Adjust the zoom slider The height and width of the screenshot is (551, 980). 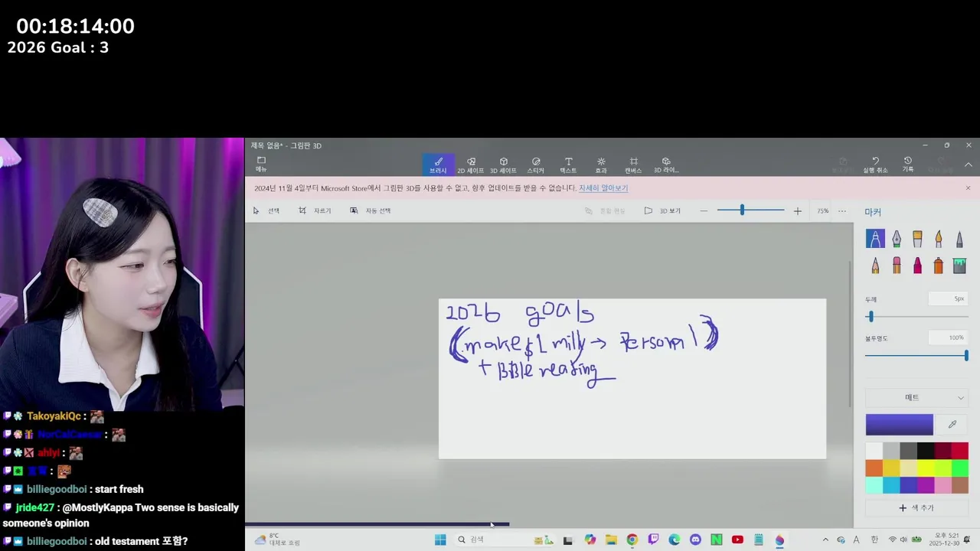(x=750, y=210)
